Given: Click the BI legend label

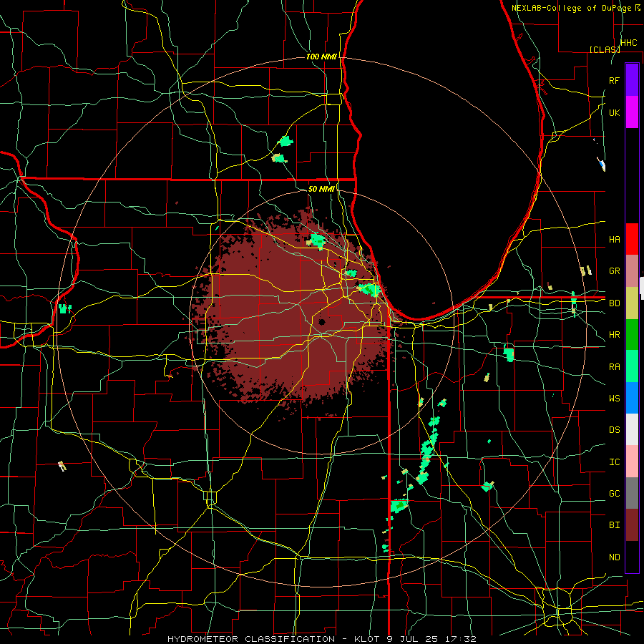Looking at the screenshot, I should click(x=614, y=525).
